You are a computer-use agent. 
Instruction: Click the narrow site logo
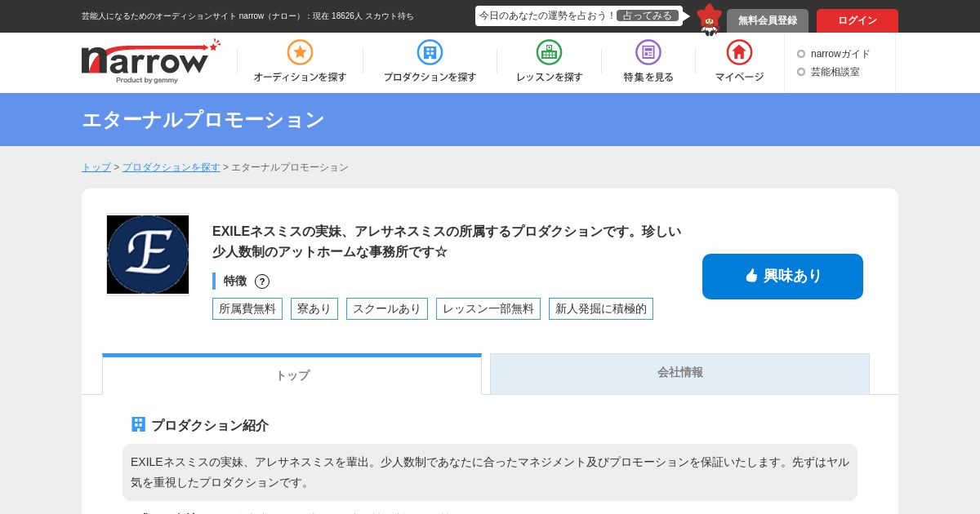pos(150,61)
